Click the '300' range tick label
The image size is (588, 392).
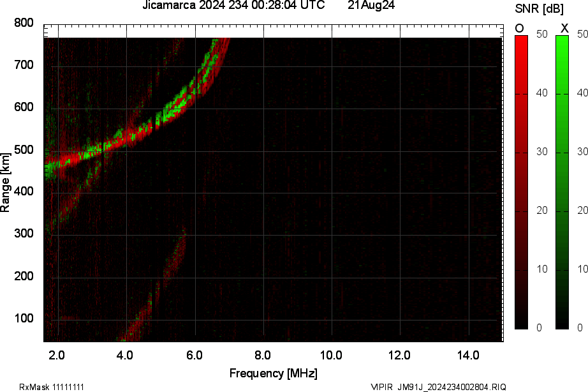point(24,233)
